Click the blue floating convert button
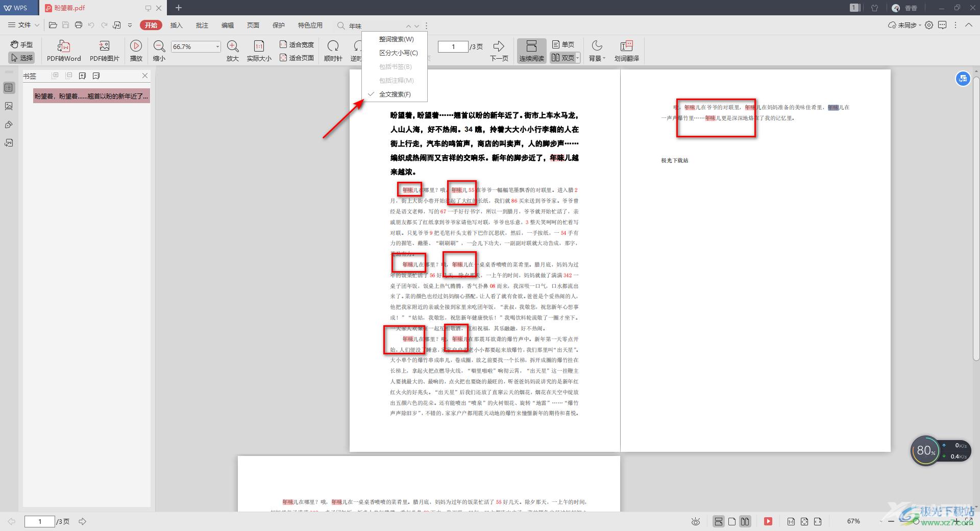 963,79
